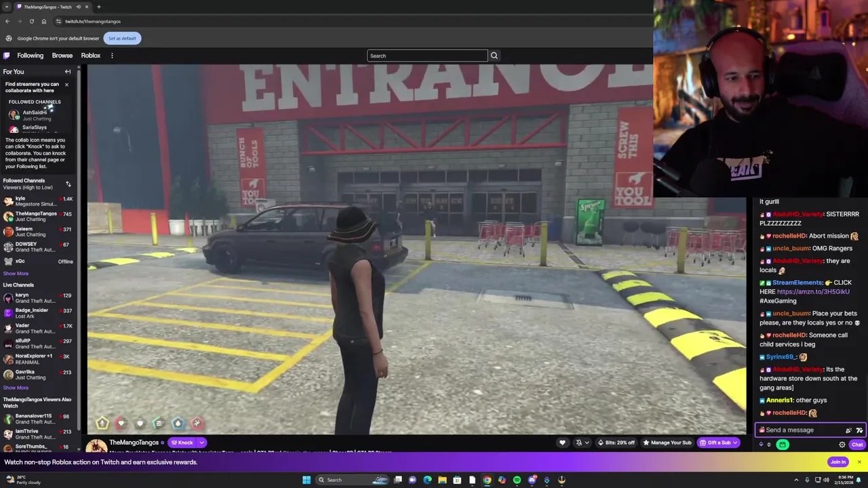This screenshot has height=488, width=868.
Task: Open IamThrive recommended channel
Action: coord(38,434)
